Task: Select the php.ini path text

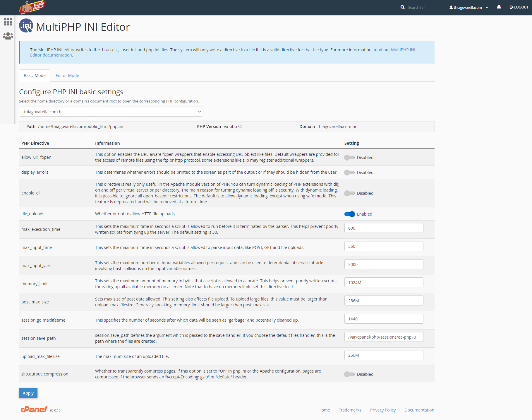Action: click(x=80, y=127)
